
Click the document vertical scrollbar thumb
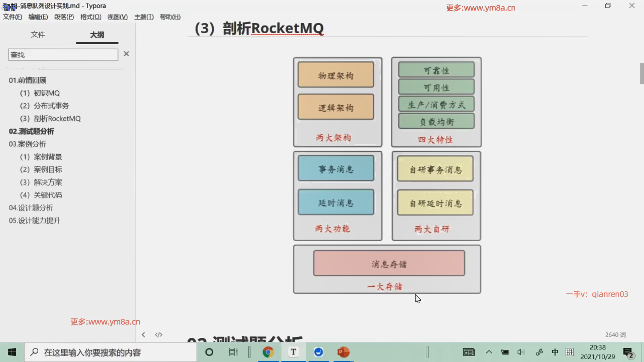[642, 73]
